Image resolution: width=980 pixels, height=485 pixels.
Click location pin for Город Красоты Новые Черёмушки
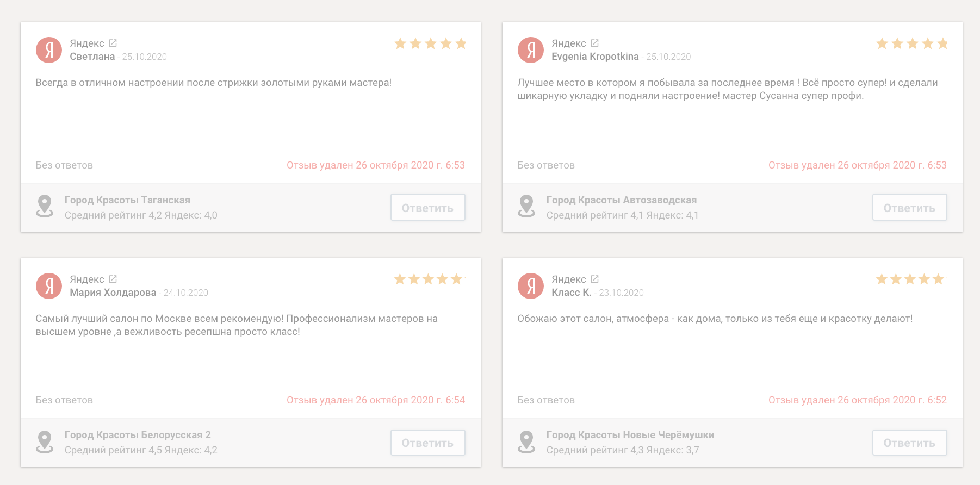pos(526,442)
